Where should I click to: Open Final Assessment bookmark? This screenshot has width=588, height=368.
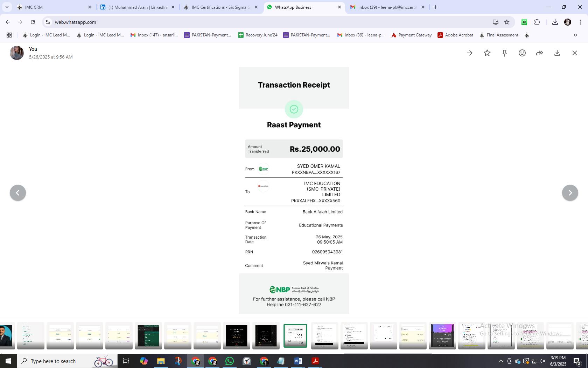(499, 35)
